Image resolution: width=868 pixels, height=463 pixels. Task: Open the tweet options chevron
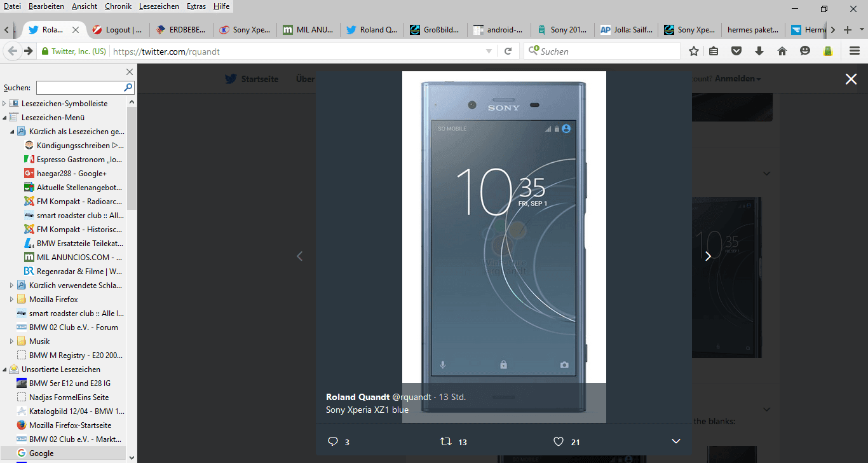pos(676,441)
